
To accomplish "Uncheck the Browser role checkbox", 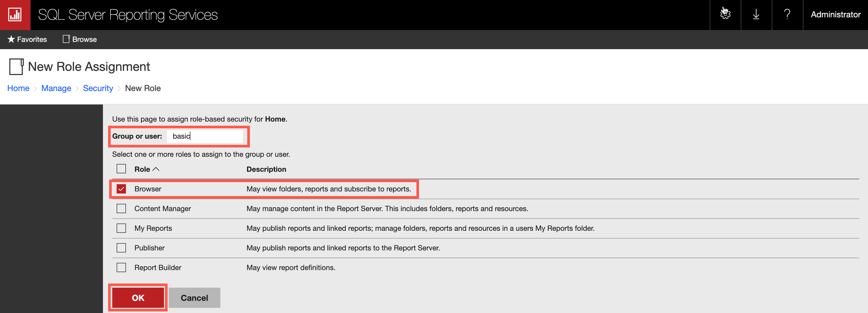I will click(x=121, y=189).
